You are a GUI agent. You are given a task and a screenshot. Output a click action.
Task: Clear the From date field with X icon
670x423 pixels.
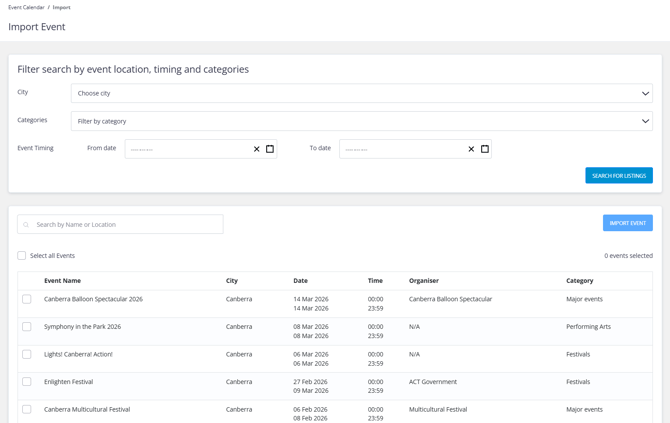tap(256, 149)
